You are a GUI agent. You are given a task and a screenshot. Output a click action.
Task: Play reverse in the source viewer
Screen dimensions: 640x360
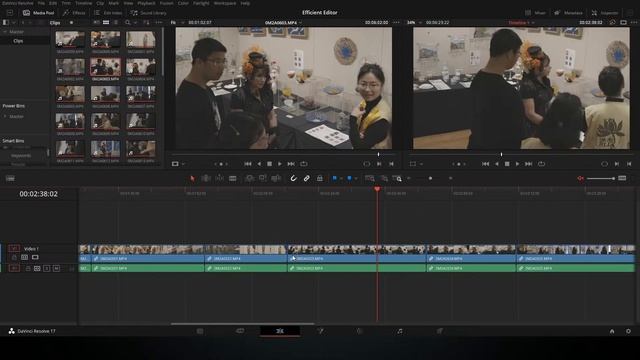point(259,164)
